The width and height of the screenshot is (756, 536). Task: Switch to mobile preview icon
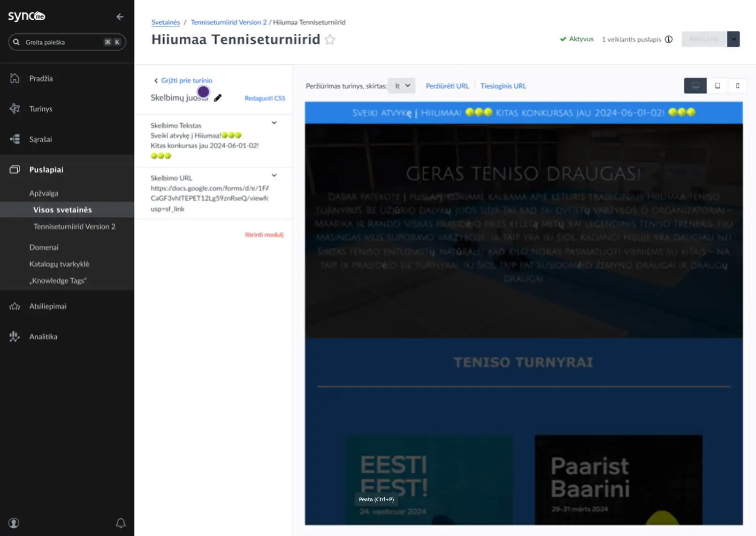pyautogui.click(x=737, y=86)
